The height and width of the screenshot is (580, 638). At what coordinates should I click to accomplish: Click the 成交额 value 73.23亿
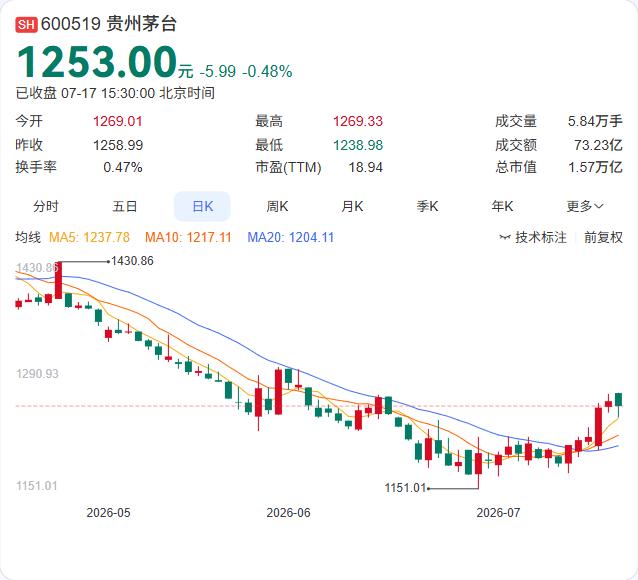tap(598, 145)
